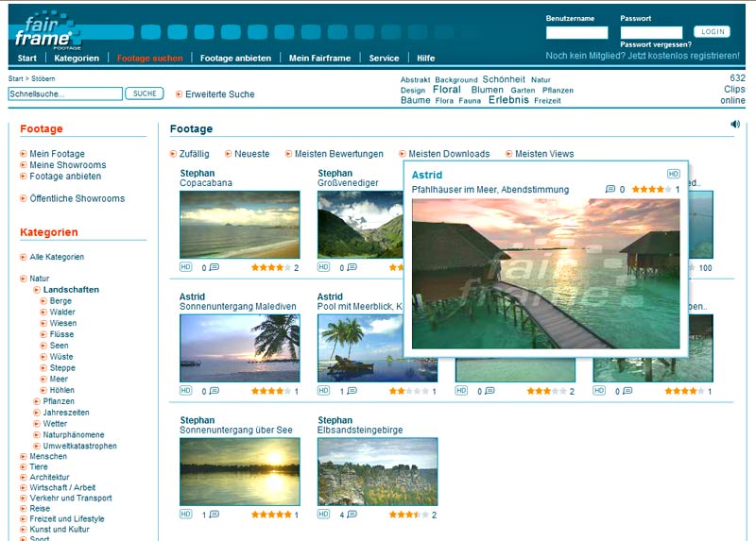Open the Footage anbieten menu
The height and width of the screenshot is (541, 756).
point(235,59)
